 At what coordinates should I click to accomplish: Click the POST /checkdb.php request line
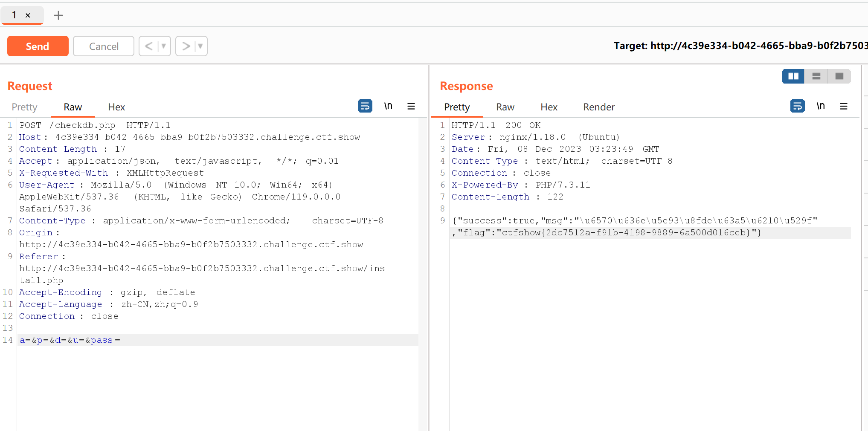pos(95,125)
